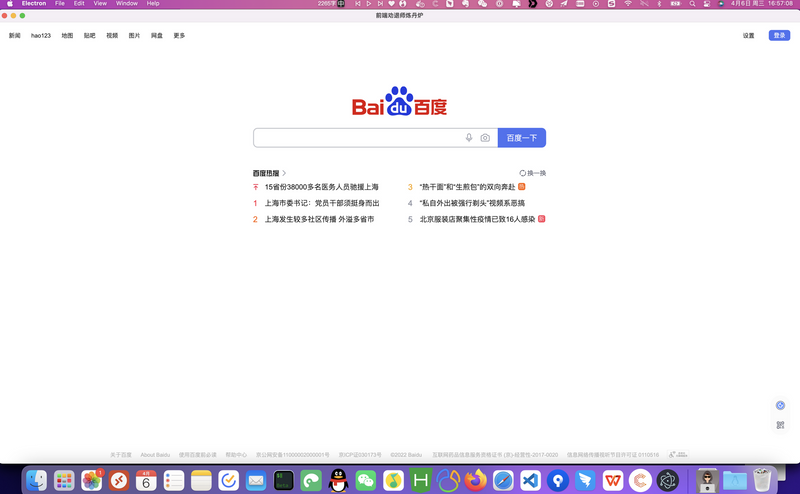Open headline "私自外出被强行剃头"视频系恶搞

472,203
